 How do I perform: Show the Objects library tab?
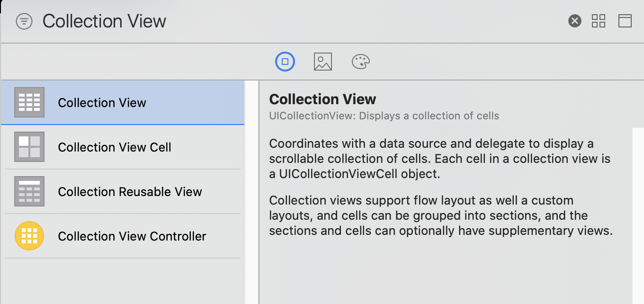pyautogui.click(x=285, y=62)
